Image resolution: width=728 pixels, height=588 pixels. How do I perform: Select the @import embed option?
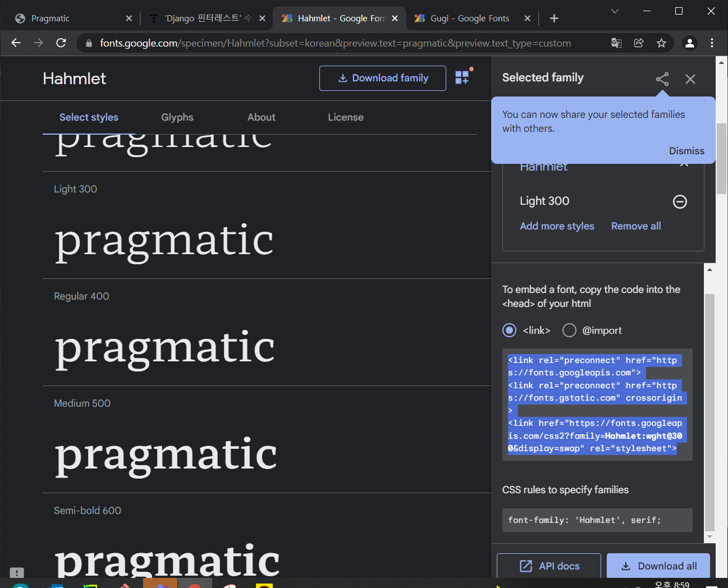pos(569,330)
